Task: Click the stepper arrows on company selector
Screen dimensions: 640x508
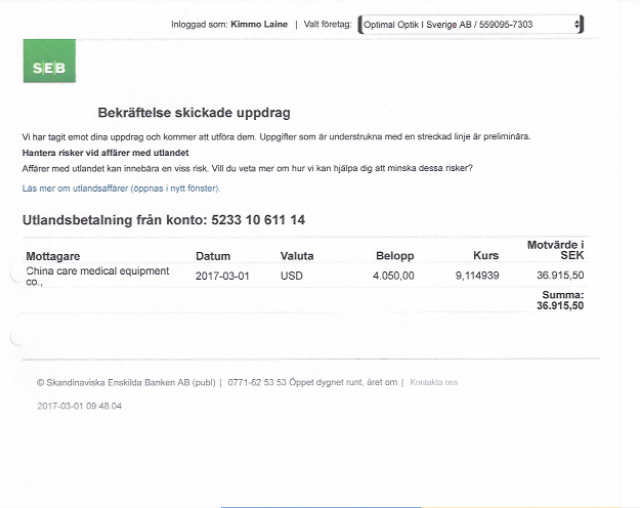Action: tap(578, 24)
